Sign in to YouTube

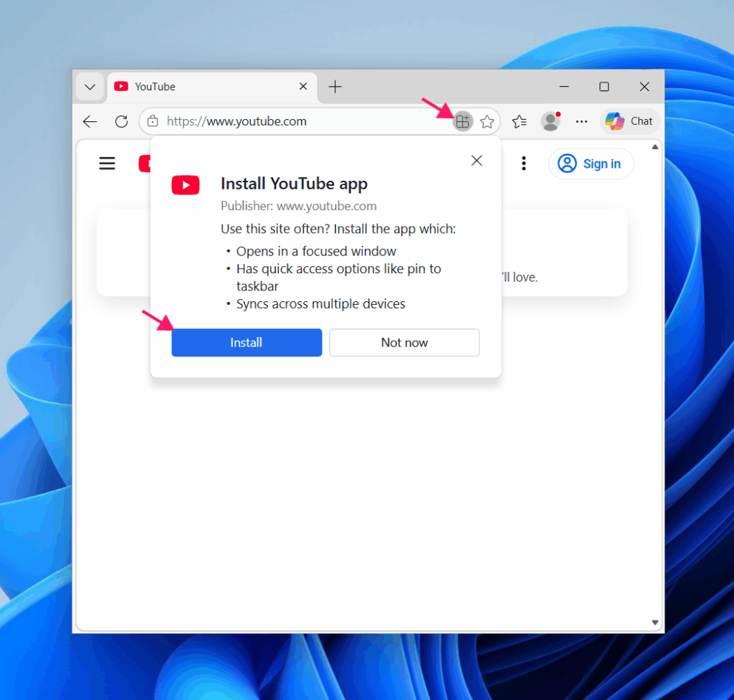[591, 164]
